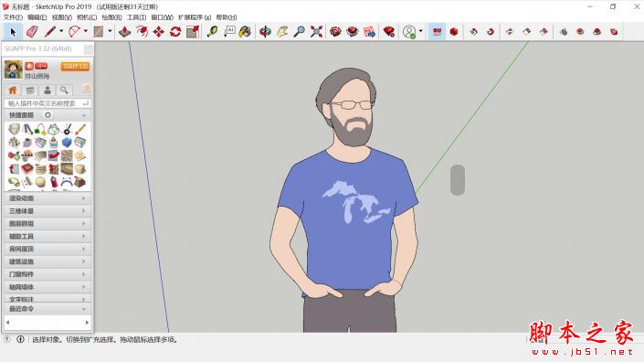
Task: Open the orange SUAPP menu list icon
Action: coord(87,89)
